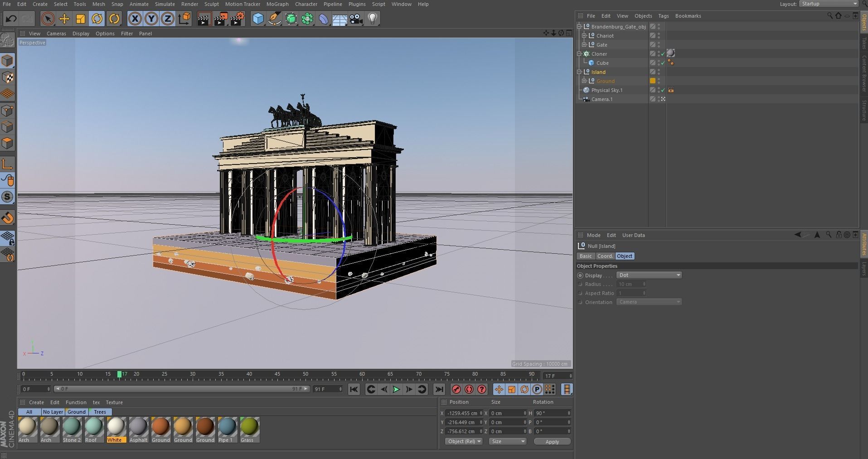Viewport: 868px width, 459px height.
Task: Open the Object (Rel) dropdown
Action: [464, 441]
